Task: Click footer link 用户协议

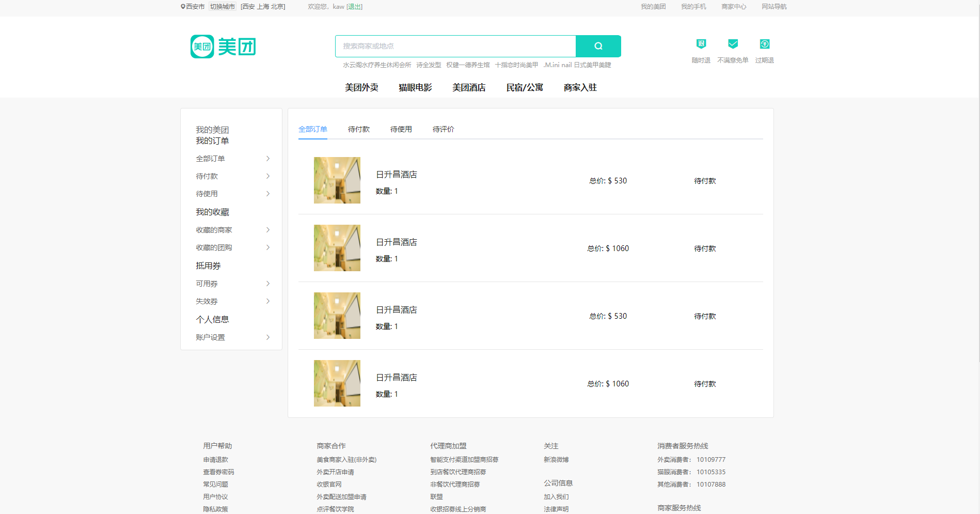Action: click(x=215, y=497)
